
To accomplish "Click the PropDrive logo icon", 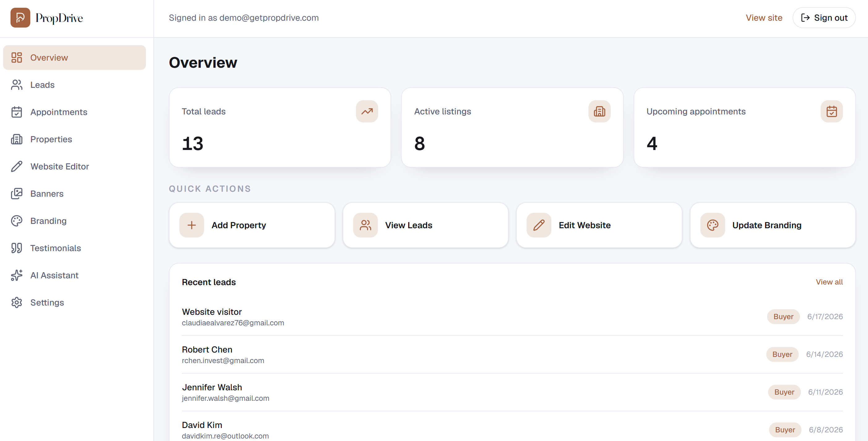I will pos(20,18).
